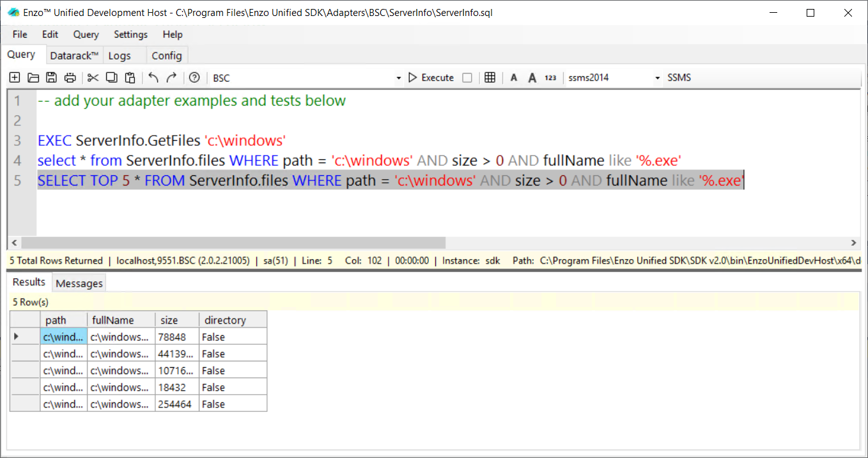Click the '5 Row(s)' results label
Screen dimensions: 868x458
pos(31,302)
